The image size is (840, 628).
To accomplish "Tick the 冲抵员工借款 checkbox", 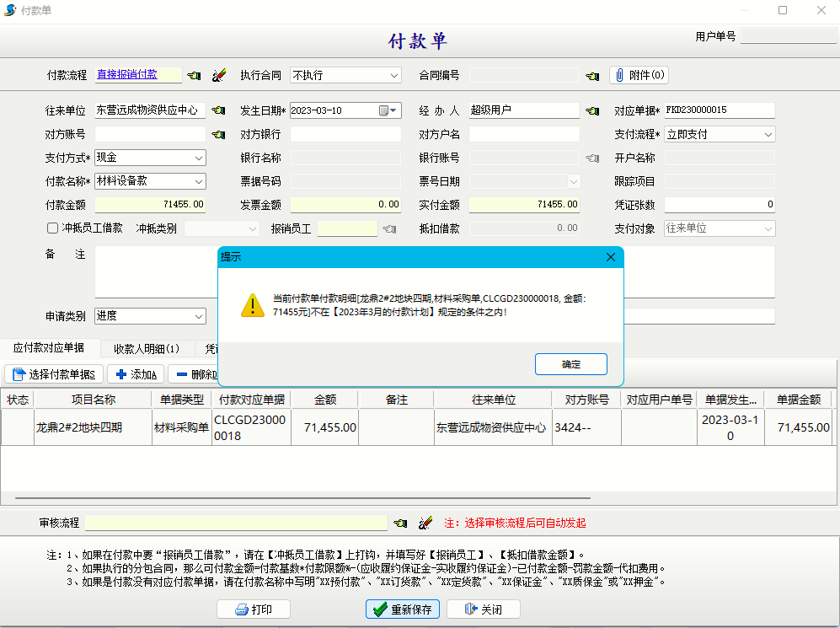I will [53, 228].
